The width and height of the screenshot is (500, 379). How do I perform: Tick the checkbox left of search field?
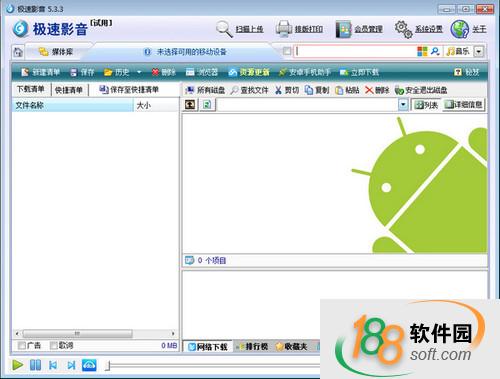(287, 51)
